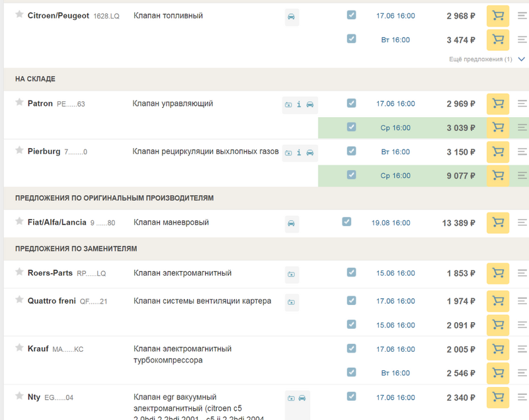Open the lines menu for 2 005 ₽ Krauf offer
Viewport: 529px width, 420px height.
(x=522, y=349)
